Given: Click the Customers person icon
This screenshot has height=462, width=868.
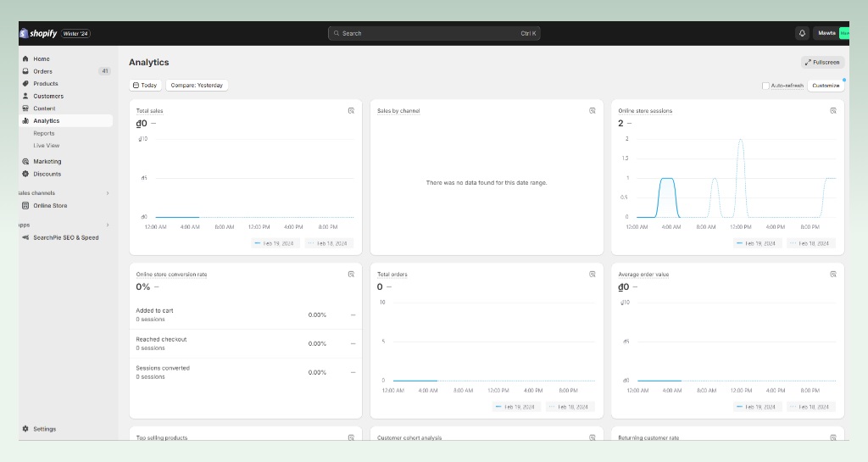Looking at the screenshot, I should click(x=25, y=96).
